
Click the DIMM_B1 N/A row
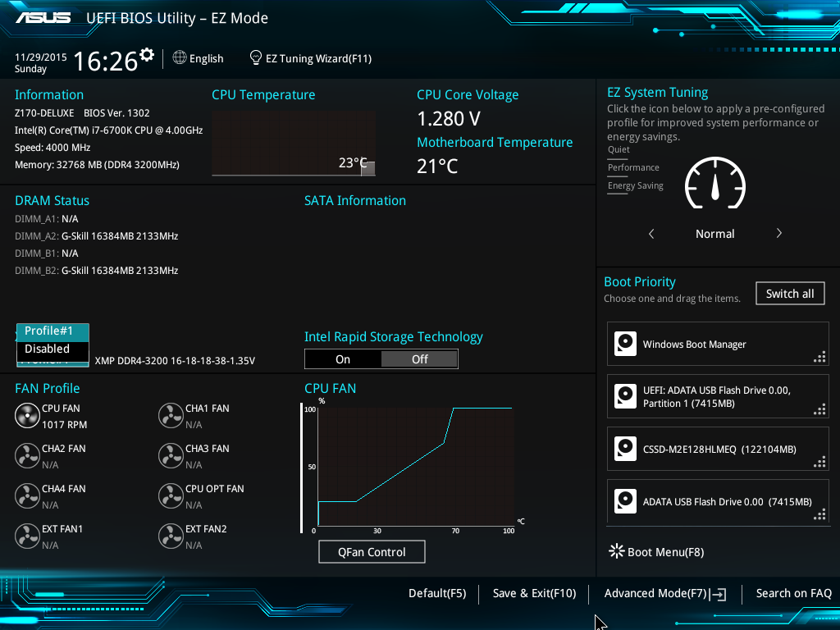point(47,253)
